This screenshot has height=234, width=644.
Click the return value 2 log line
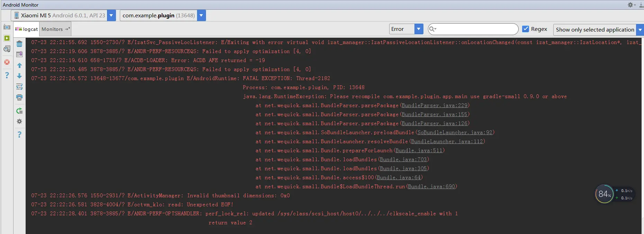[230, 223]
